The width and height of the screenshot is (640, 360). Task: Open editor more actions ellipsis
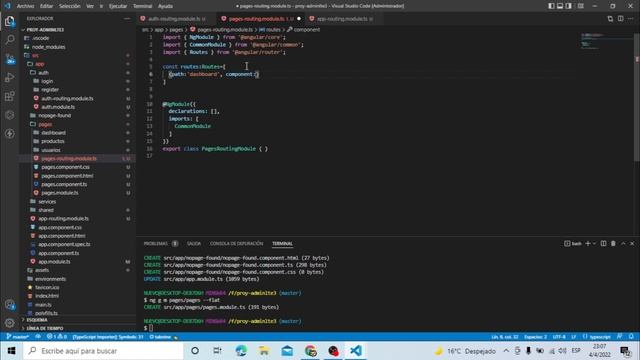(x=631, y=19)
